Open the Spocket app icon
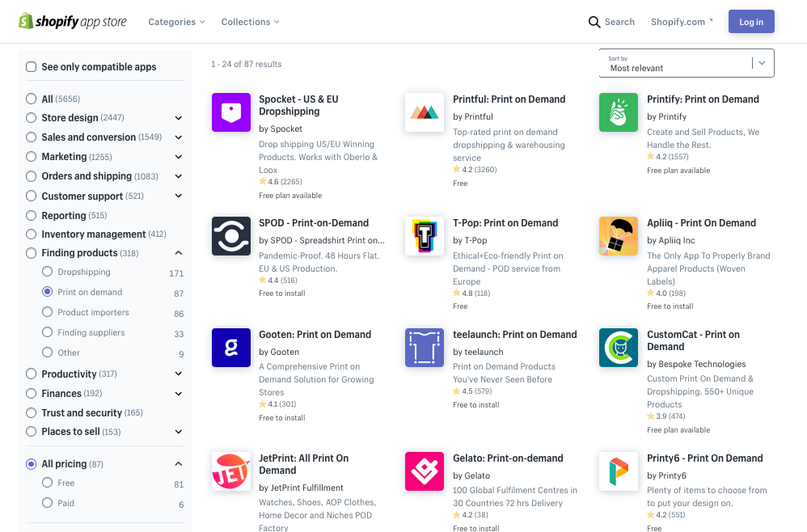The width and height of the screenshot is (807, 532). pos(231,112)
